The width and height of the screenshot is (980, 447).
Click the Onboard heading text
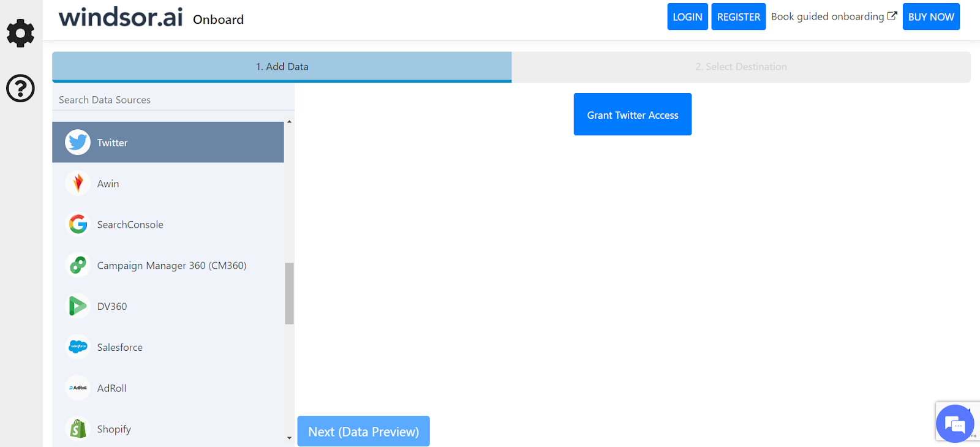(218, 20)
